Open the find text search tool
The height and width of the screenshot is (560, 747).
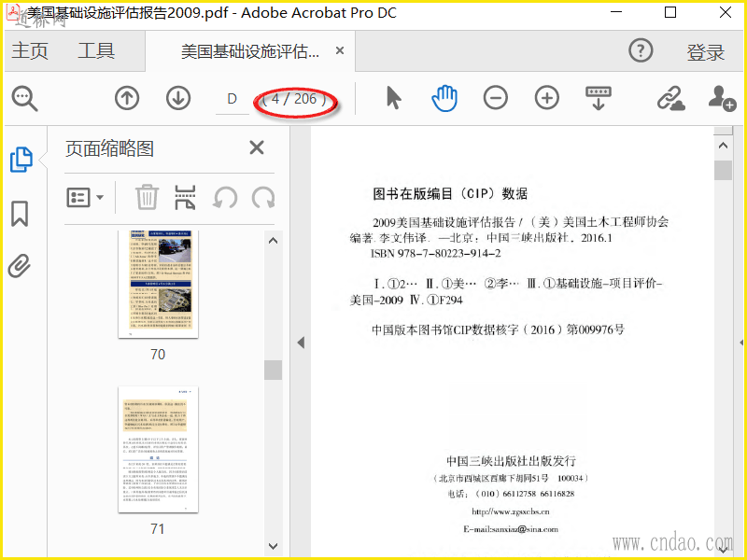(25, 99)
